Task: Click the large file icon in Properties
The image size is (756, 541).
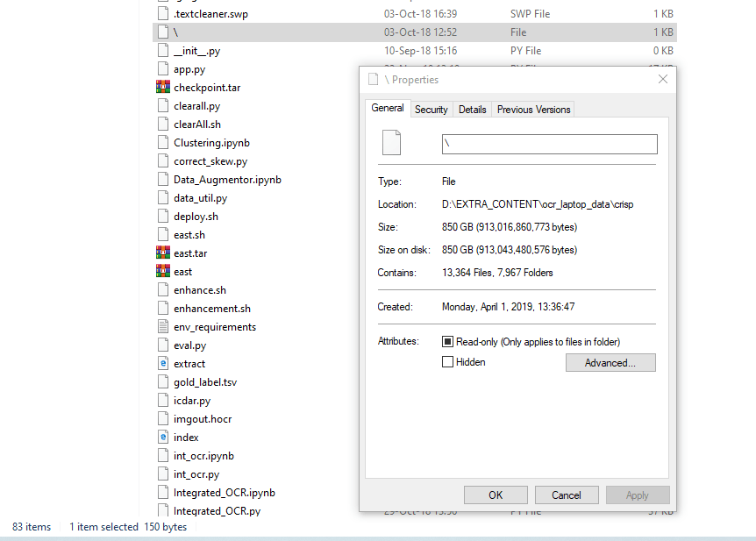Action: [390, 144]
